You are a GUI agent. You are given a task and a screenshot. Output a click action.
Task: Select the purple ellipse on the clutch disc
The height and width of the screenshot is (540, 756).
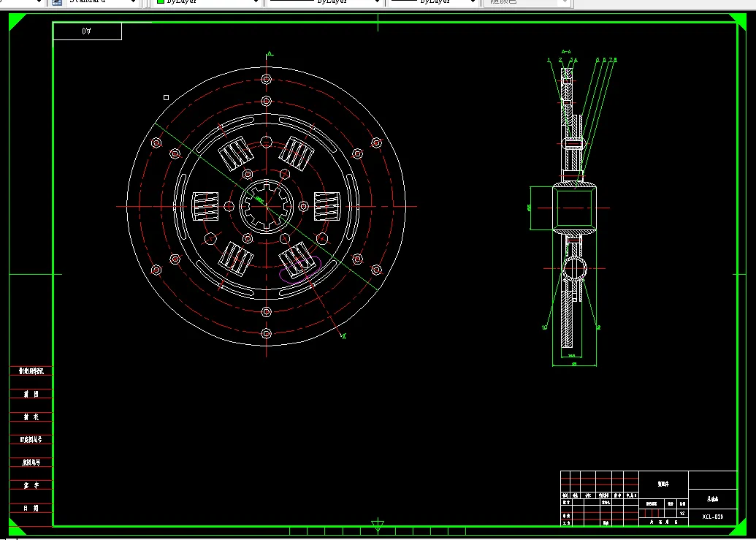pos(300,269)
